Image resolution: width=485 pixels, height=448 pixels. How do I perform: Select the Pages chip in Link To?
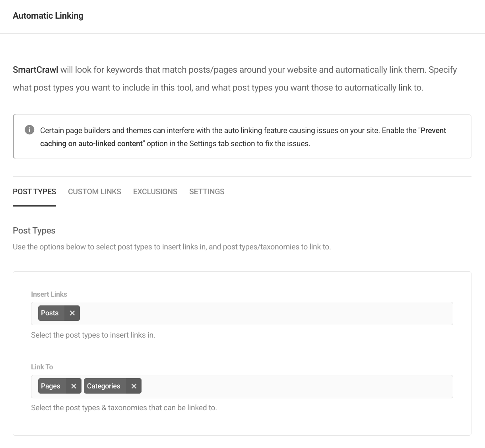50,386
